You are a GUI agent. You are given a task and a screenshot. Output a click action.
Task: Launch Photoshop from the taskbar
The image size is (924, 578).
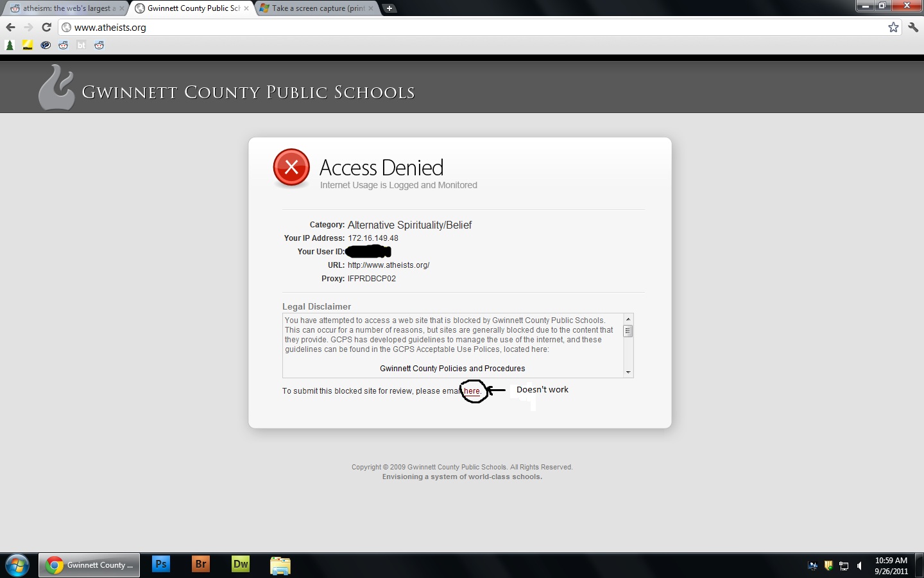coord(160,565)
